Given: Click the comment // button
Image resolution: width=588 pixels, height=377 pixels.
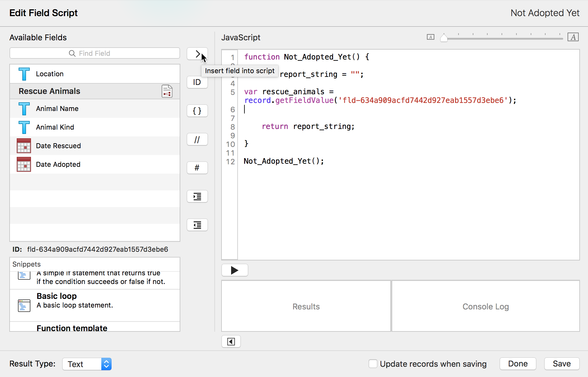Looking at the screenshot, I should tap(197, 139).
